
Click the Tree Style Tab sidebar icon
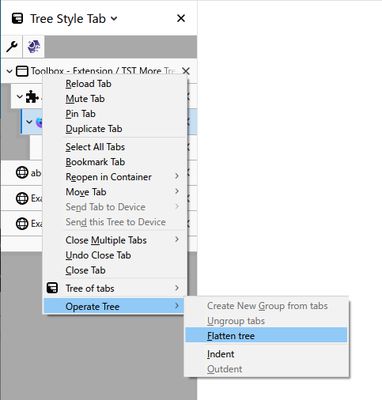(17, 19)
